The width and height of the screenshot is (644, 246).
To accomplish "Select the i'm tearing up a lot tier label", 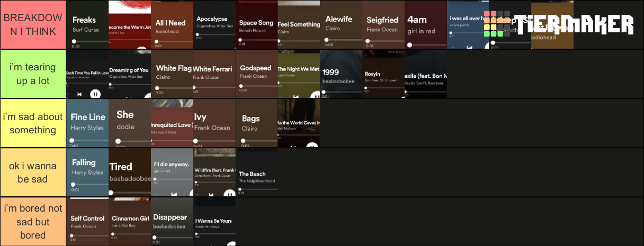I will [x=33, y=74].
